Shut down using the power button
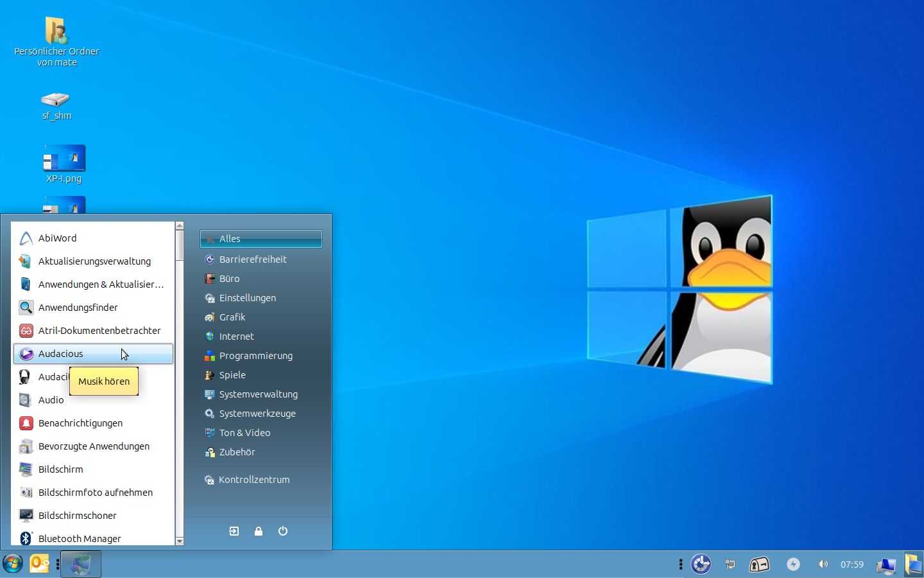Viewport: 924px width, 578px height. (282, 531)
